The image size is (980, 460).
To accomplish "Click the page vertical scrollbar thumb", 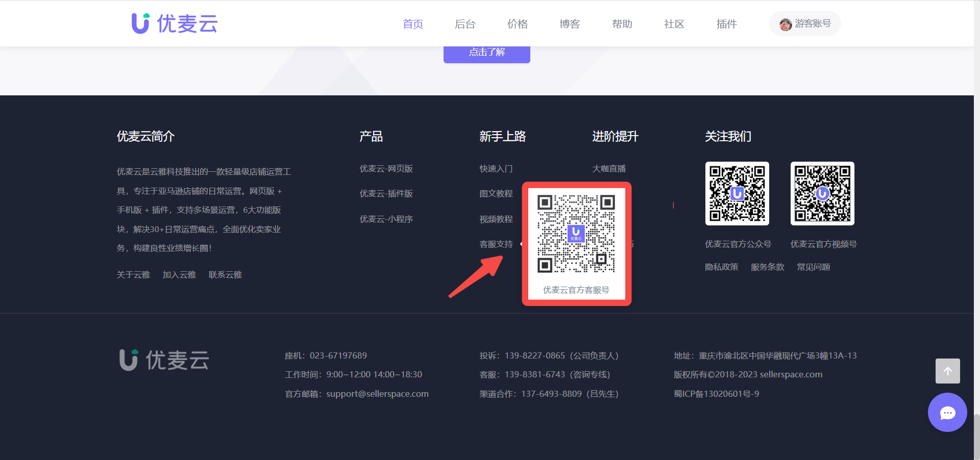I will coord(976,437).
